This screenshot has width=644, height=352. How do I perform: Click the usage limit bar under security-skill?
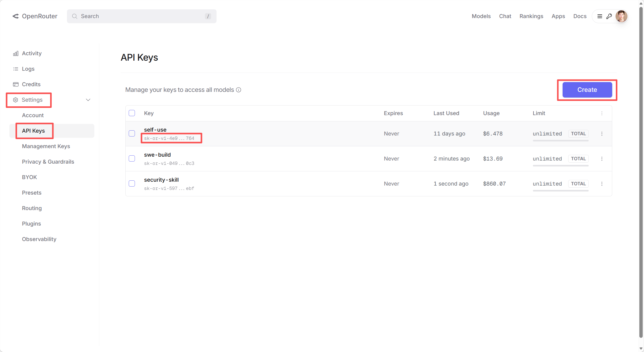[x=560, y=191]
